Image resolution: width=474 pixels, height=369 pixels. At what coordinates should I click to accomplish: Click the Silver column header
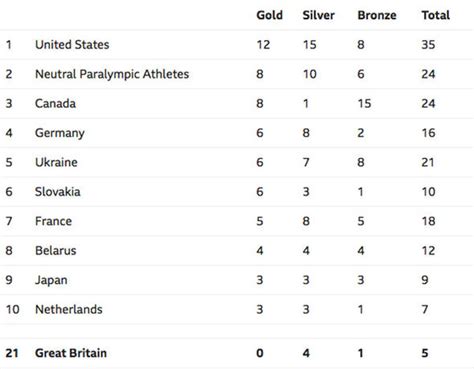318,15
